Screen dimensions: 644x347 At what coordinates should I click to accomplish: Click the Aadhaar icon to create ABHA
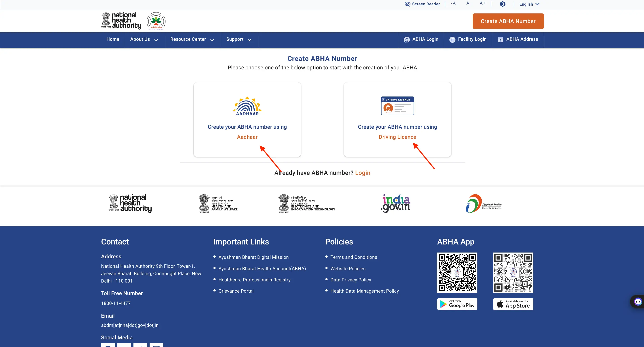pos(247,106)
